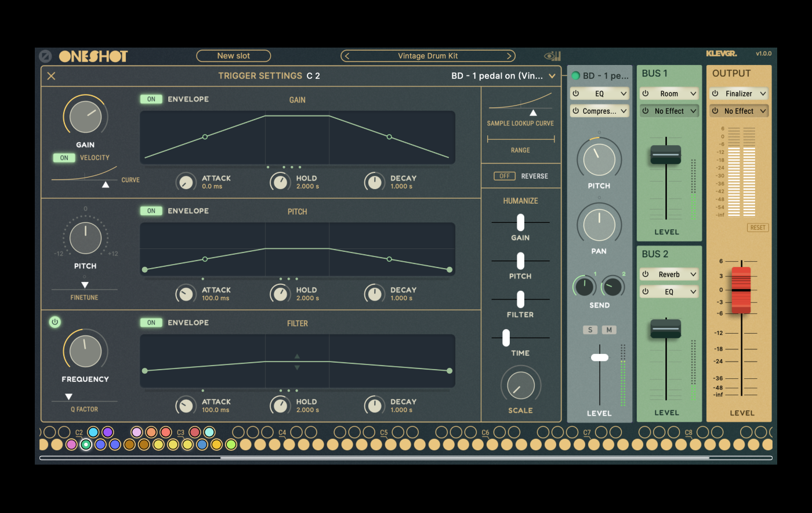Click the Pitch envelope Attack knob
Screen dimensions: 812x513
(x=186, y=294)
